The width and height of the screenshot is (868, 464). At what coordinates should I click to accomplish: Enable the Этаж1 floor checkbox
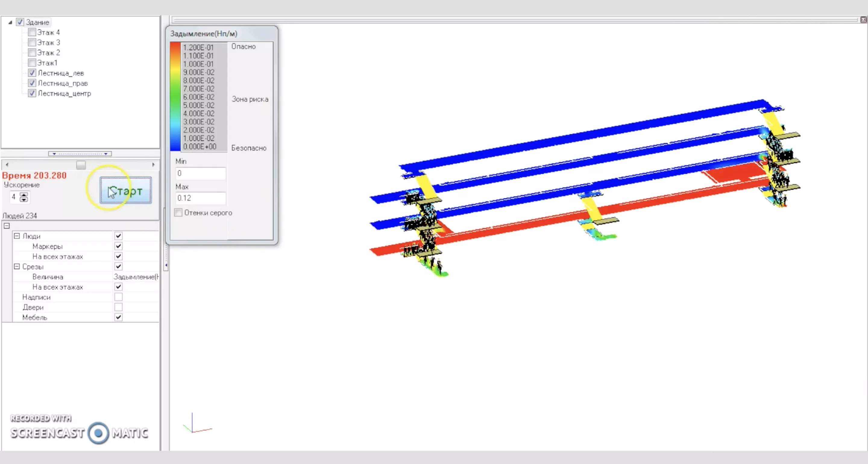32,63
